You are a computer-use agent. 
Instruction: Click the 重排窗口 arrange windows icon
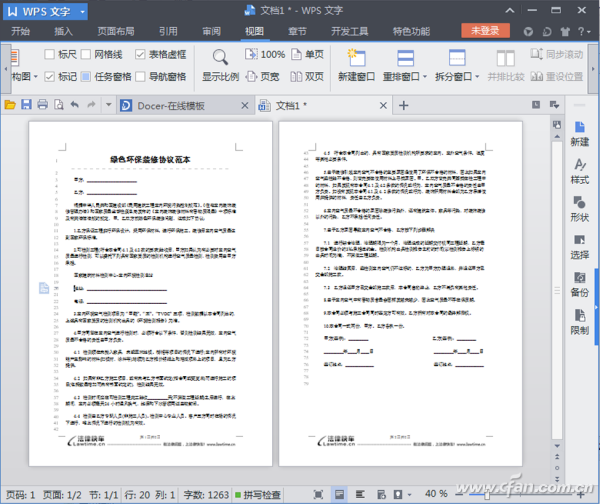[405, 59]
